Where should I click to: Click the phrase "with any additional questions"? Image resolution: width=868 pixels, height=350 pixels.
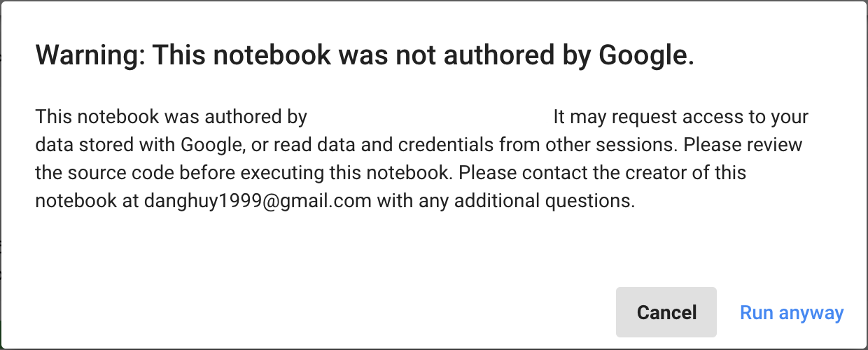click(x=505, y=202)
